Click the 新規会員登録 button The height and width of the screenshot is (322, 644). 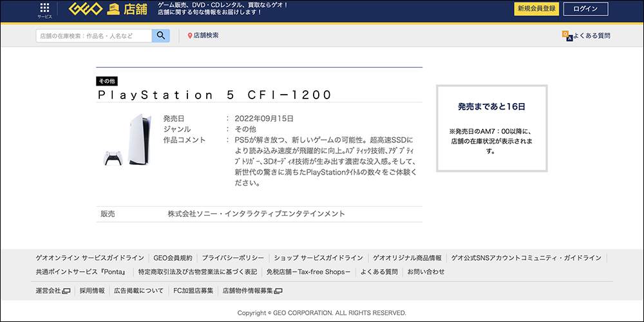pyautogui.click(x=536, y=9)
